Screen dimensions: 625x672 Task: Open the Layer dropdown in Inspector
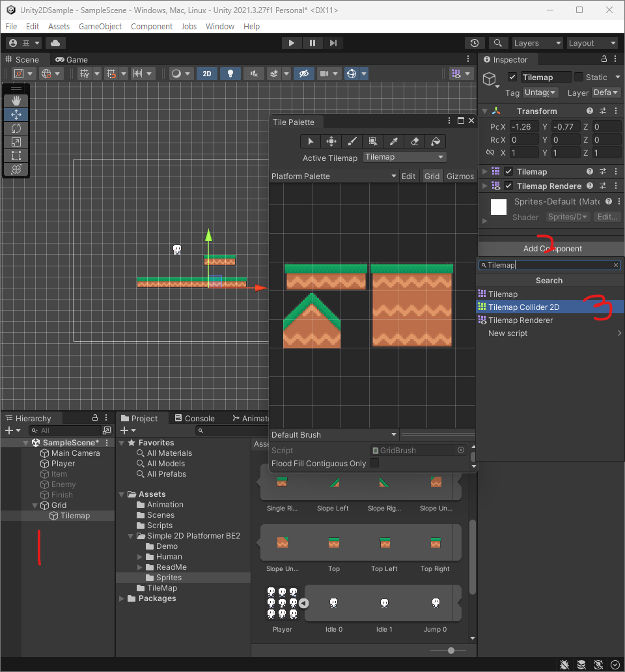click(x=605, y=92)
